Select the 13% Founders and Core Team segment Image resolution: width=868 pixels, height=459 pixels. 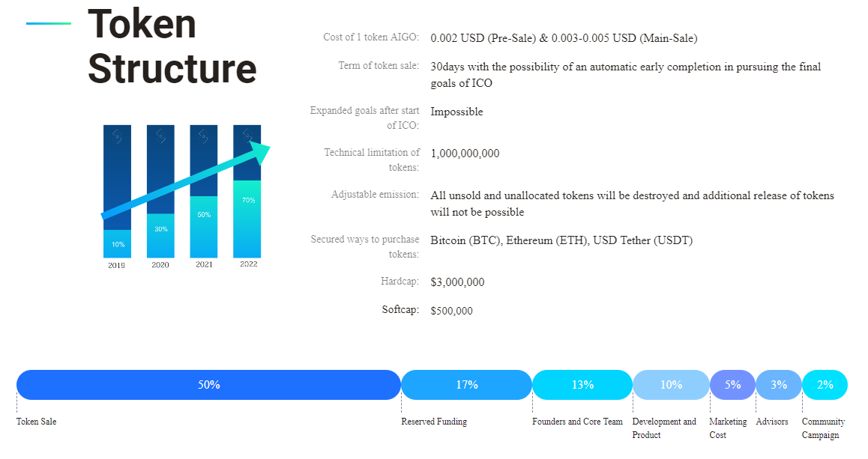click(x=582, y=385)
